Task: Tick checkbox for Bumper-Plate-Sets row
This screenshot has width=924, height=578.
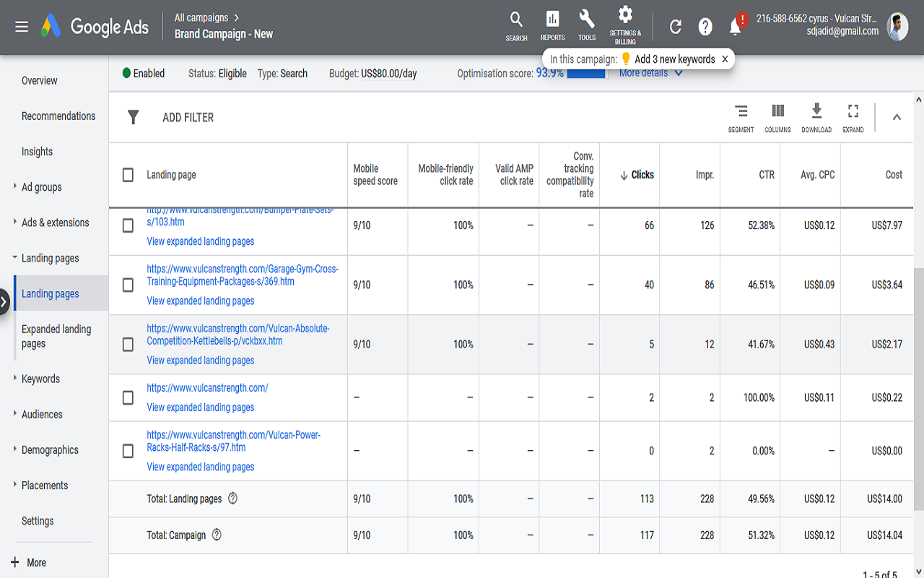Action: click(128, 225)
